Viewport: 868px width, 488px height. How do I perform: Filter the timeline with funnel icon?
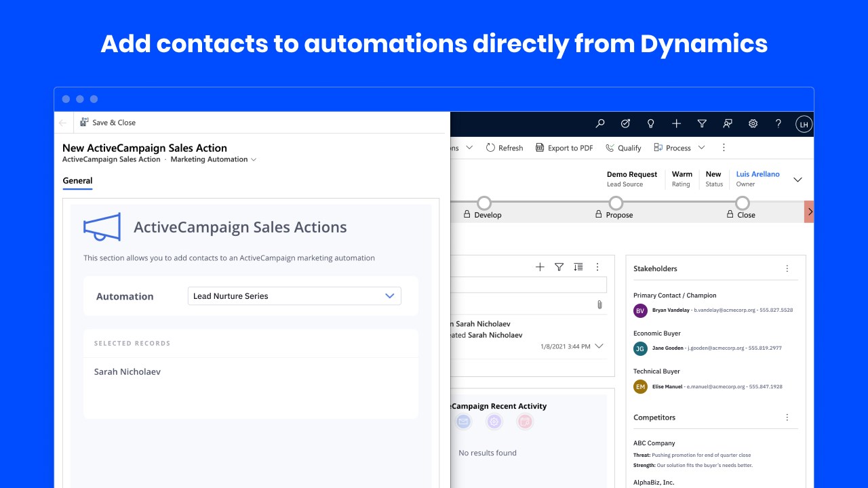pyautogui.click(x=559, y=267)
